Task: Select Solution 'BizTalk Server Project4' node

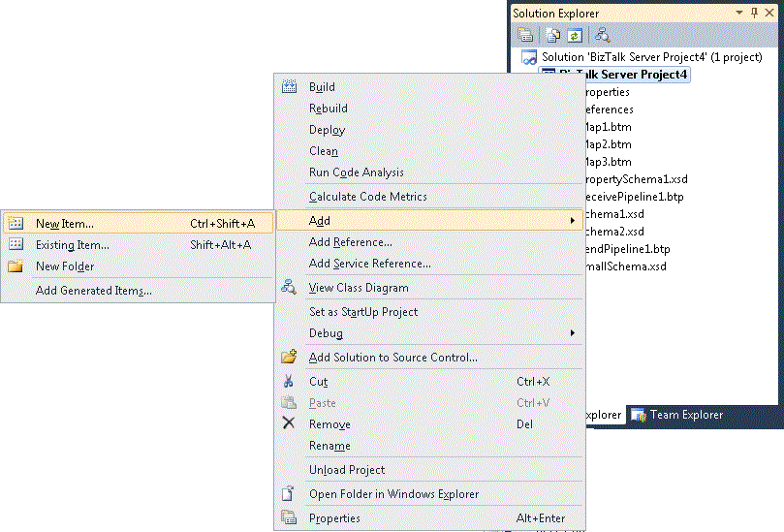Action: pyautogui.click(x=652, y=57)
